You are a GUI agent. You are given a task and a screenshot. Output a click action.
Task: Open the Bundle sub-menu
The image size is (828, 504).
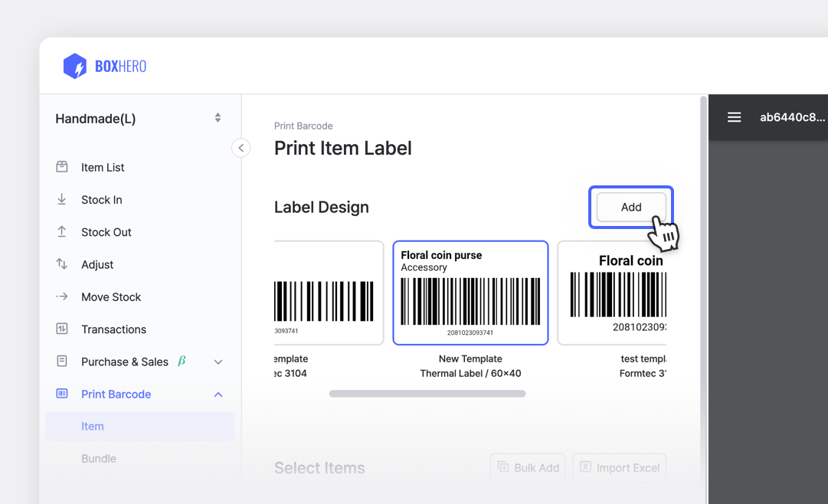[99, 458]
